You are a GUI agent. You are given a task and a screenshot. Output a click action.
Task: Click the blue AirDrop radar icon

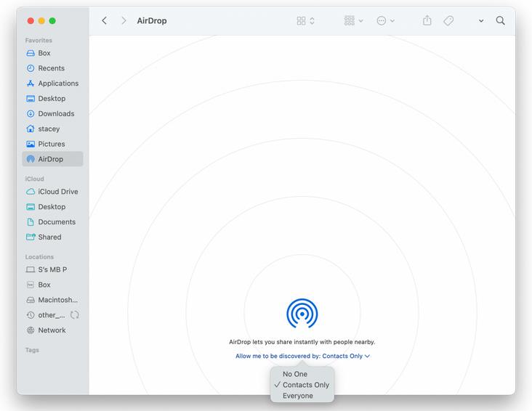(x=302, y=314)
